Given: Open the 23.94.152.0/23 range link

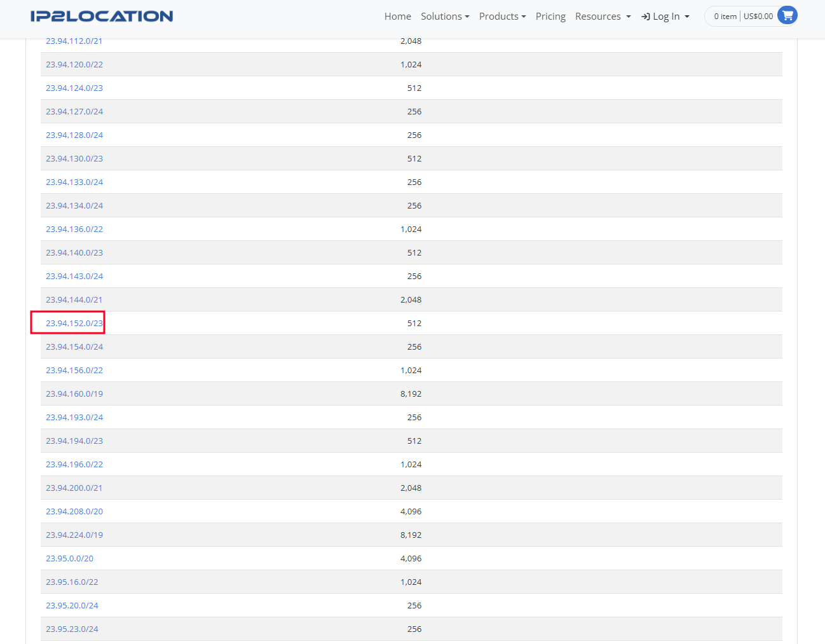Looking at the screenshot, I should pyautogui.click(x=74, y=323).
